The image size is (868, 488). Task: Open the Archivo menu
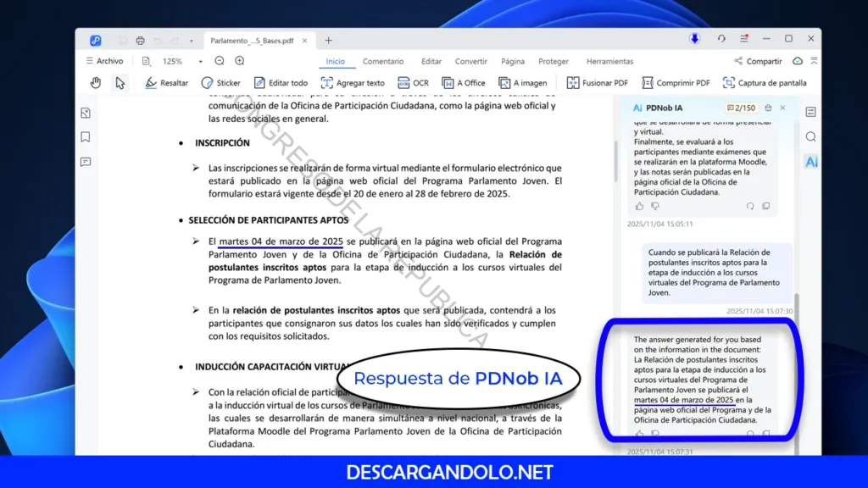105,60
